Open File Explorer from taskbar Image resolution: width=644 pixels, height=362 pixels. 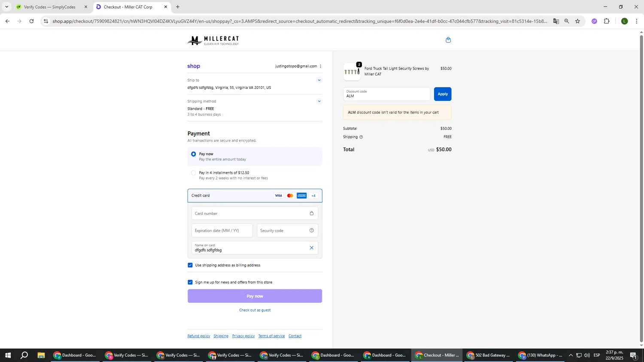[x=41, y=355]
